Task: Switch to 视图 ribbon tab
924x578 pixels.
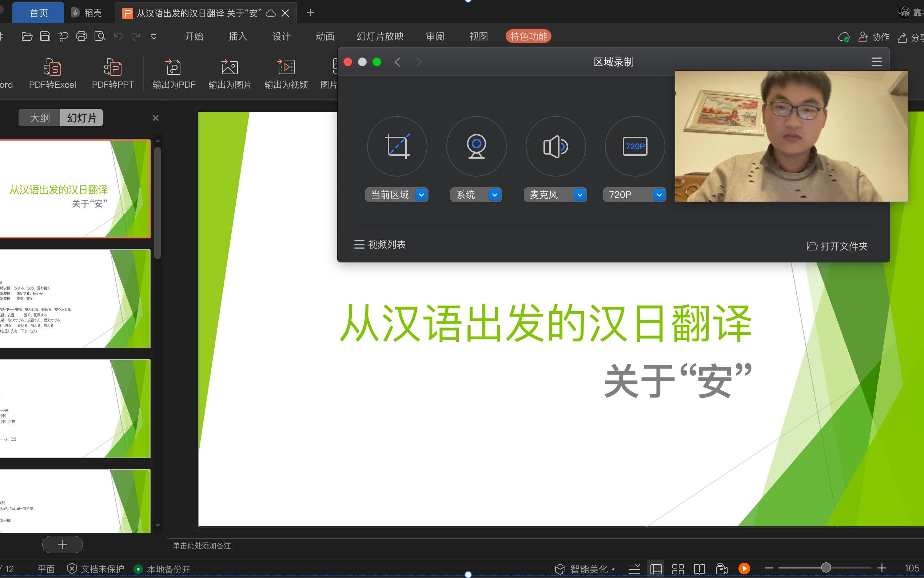Action: pos(479,36)
